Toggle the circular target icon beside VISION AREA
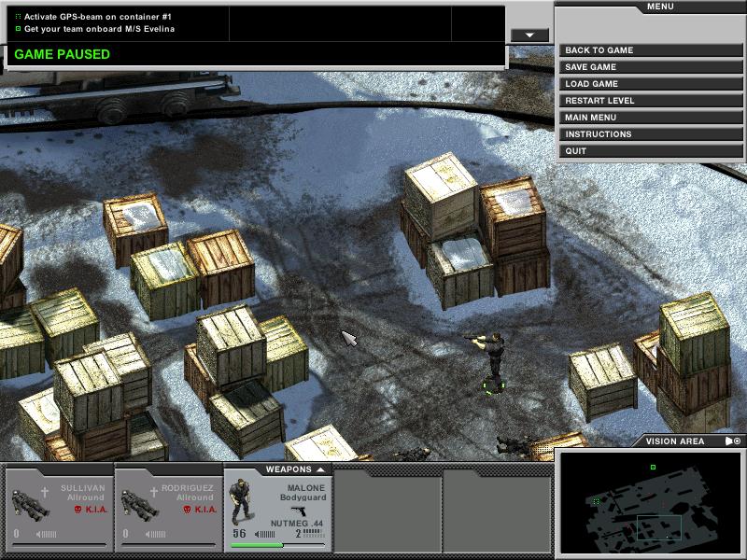The image size is (747, 560). (737, 441)
